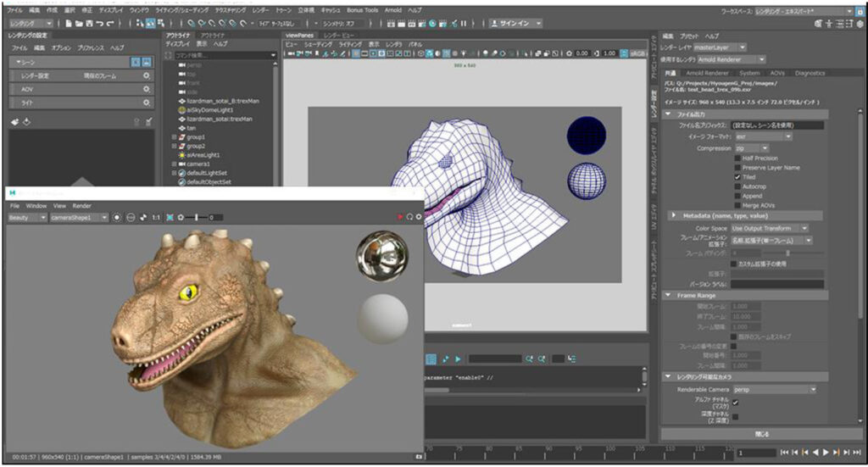The image size is (868, 467).
Task: Click the 閉じる close button in render settings
Action: pyautogui.click(x=762, y=434)
